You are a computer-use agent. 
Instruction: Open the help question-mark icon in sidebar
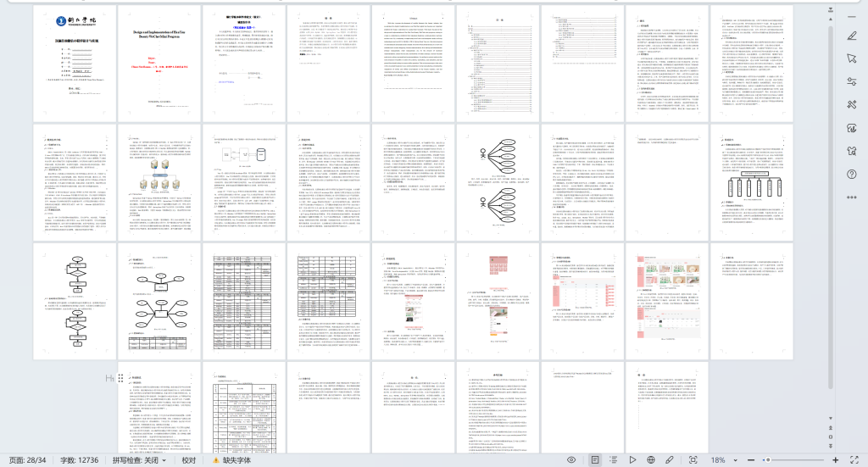[x=851, y=175]
